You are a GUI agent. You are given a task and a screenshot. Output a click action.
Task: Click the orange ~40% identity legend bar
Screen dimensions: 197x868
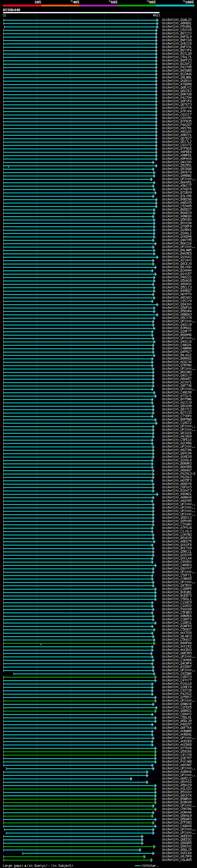point(60,6)
